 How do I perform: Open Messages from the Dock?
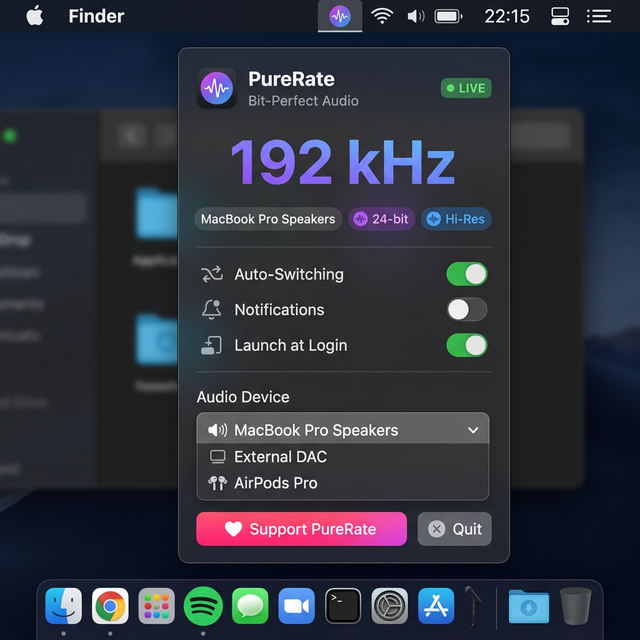pyautogui.click(x=250, y=606)
